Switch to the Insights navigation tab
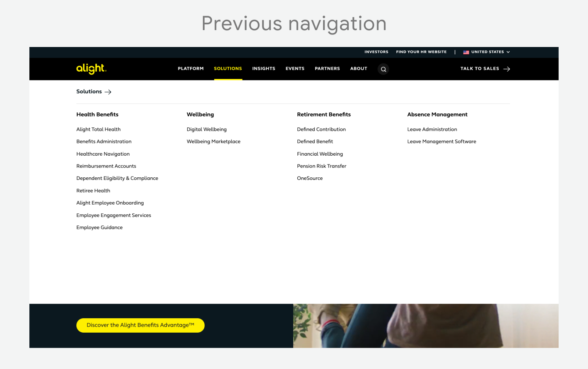 pos(263,69)
